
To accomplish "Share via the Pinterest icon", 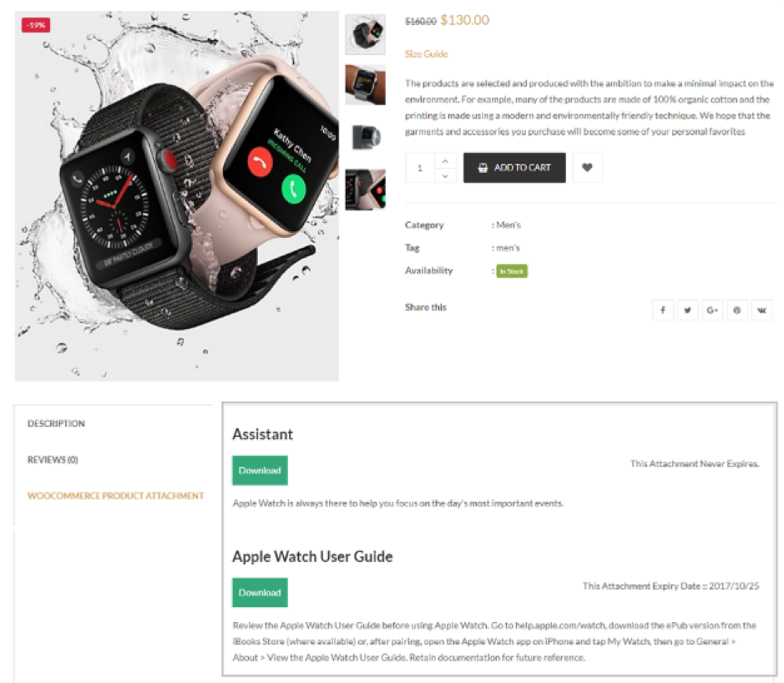I will coord(737,310).
